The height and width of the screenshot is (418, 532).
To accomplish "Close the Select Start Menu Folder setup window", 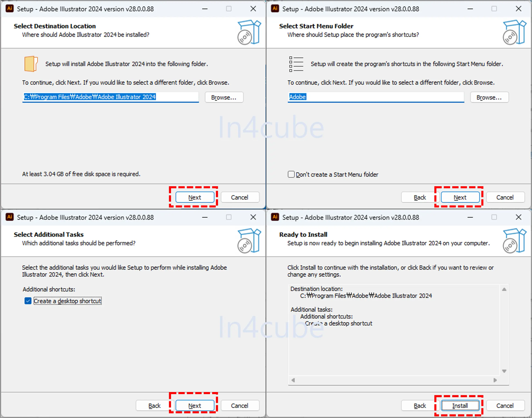I will point(519,9).
